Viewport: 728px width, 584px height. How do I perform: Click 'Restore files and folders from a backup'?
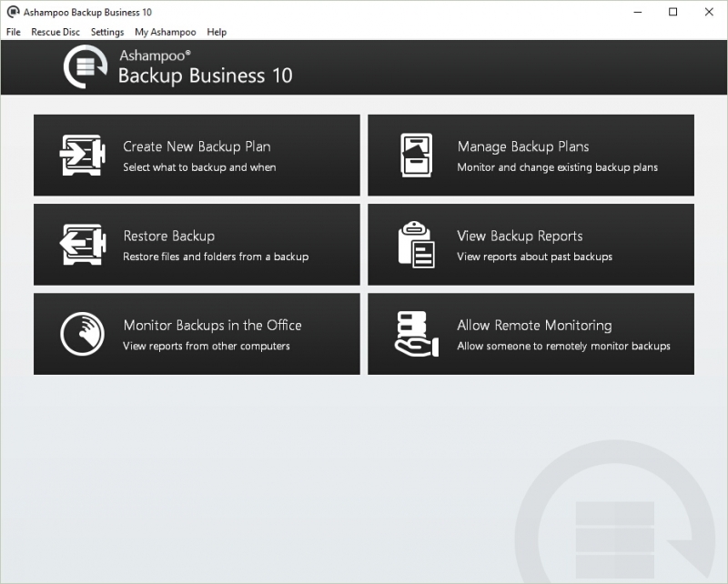(x=216, y=257)
